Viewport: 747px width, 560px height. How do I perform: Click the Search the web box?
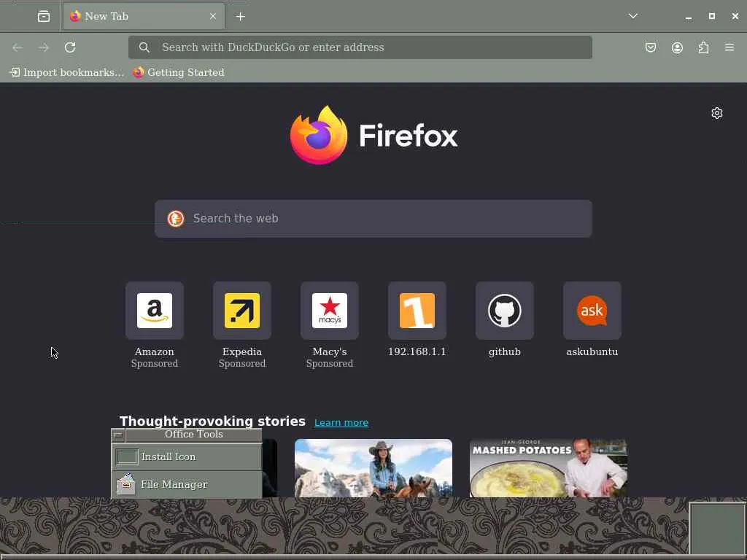[373, 219]
